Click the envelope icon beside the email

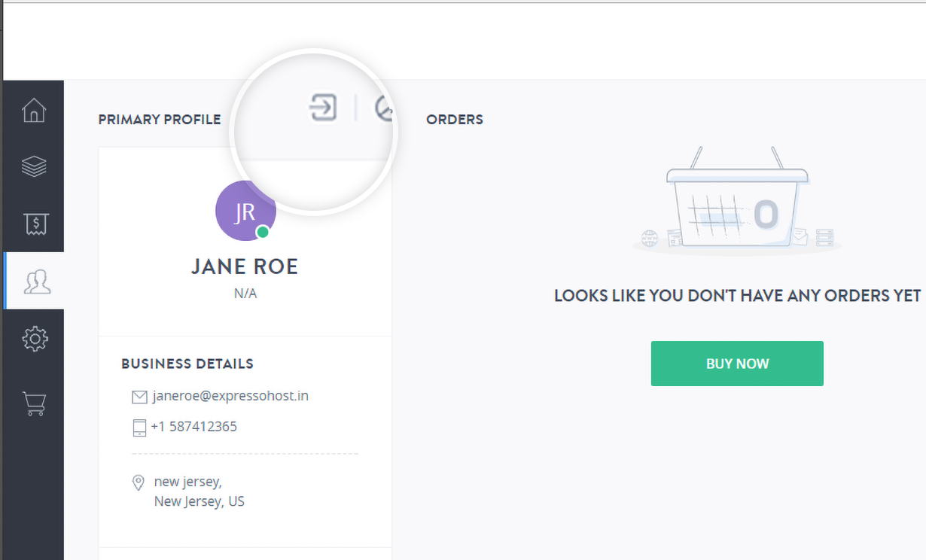pos(139,397)
